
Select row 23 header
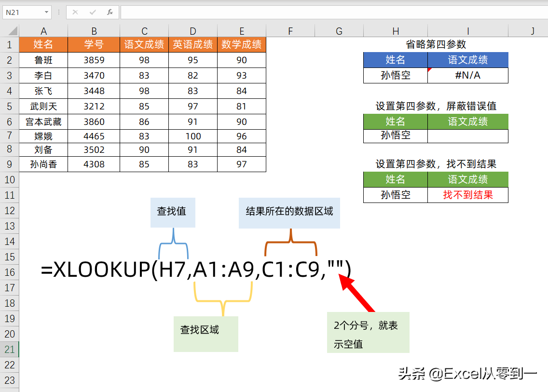(10, 380)
